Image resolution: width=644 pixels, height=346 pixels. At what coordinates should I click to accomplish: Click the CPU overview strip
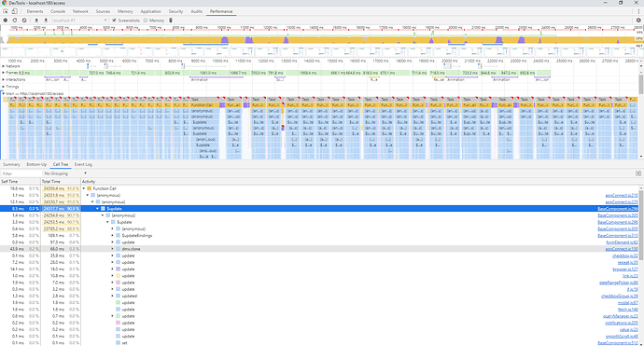318,39
